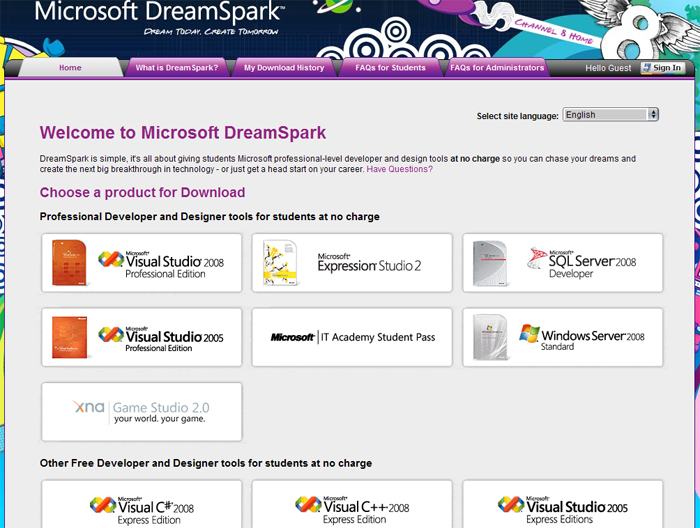The image size is (700, 528).
Task: Open XNA Game Studio 2.0 product
Action: pyautogui.click(x=142, y=412)
